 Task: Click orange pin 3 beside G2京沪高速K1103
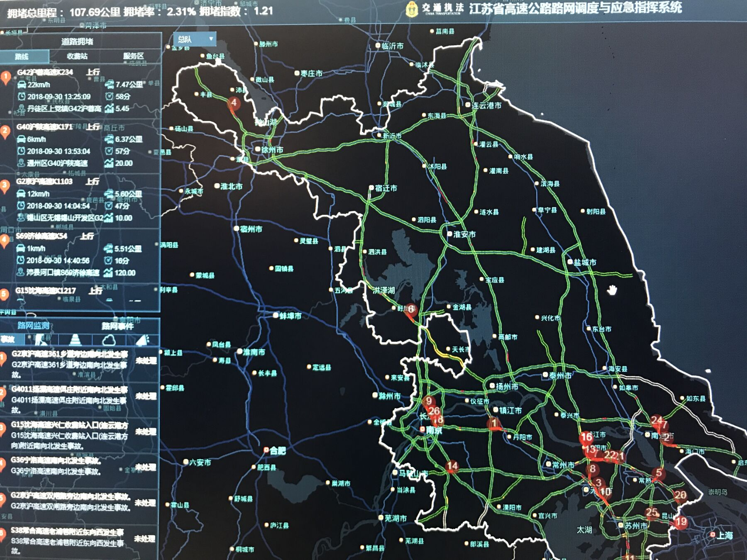point(5,186)
